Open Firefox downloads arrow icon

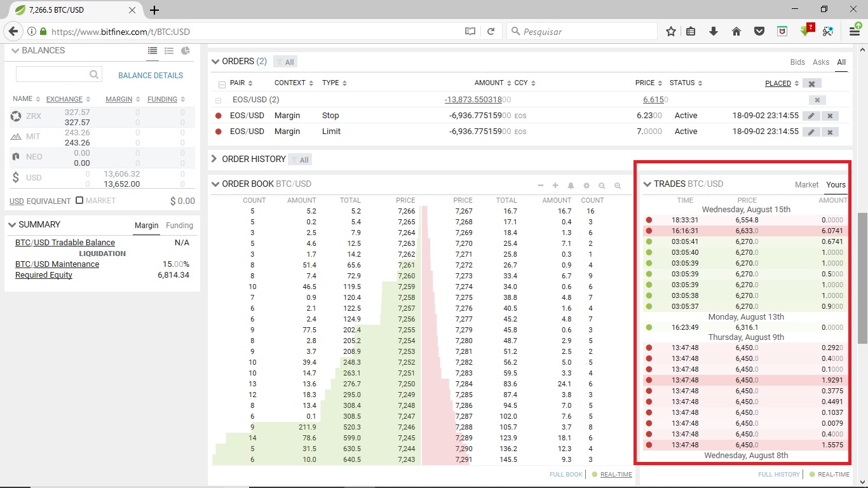714,31
